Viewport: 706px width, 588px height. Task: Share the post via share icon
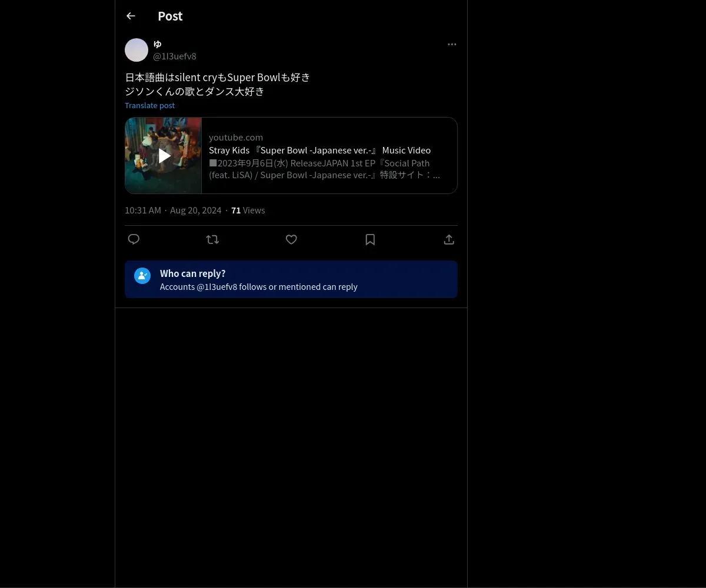click(449, 239)
